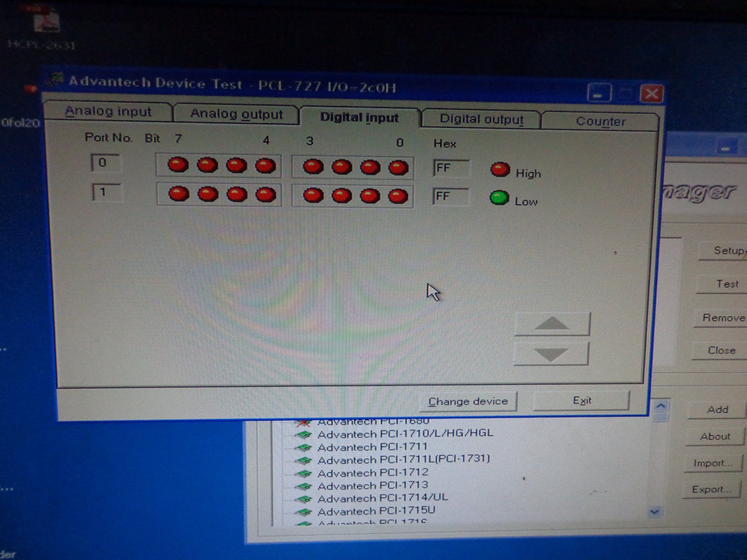Click port 1 bit 0 LED indicator
This screenshot has width=747, height=560.
(398, 197)
